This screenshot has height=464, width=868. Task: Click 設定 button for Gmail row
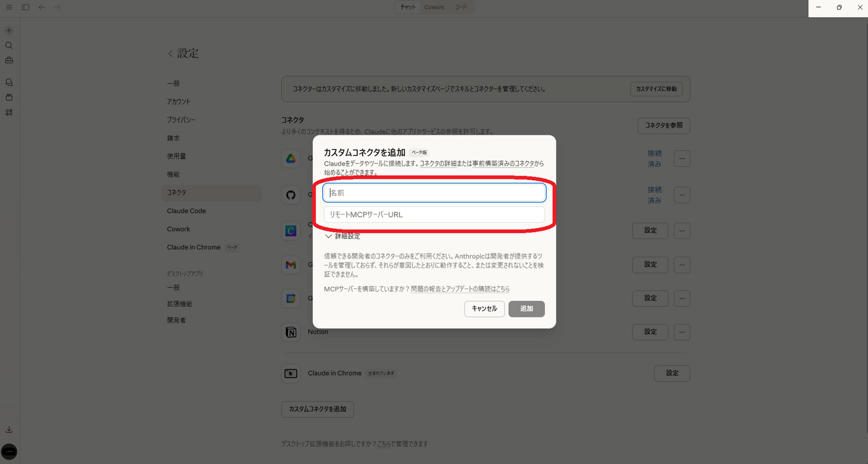(x=650, y=265)
